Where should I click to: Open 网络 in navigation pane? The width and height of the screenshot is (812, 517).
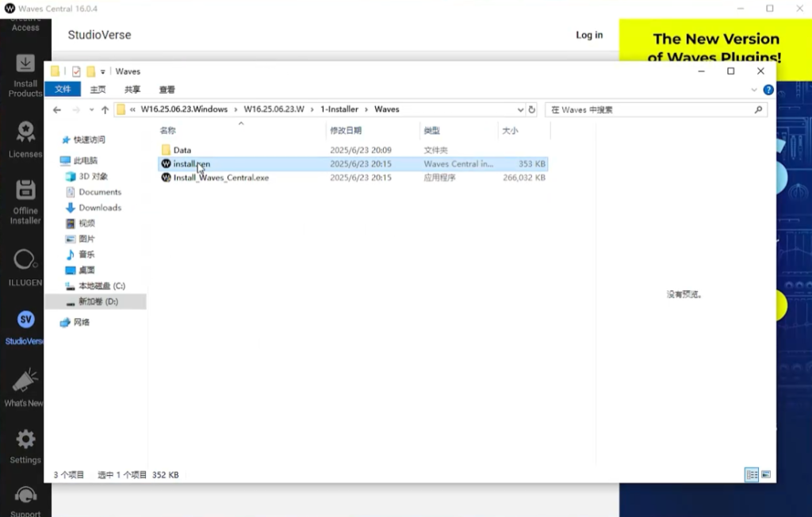82,322
